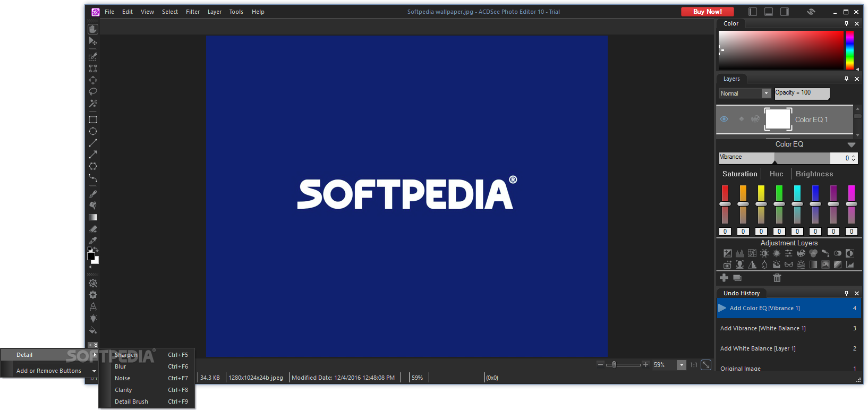Toggle the right panel layout button
Image resolution: width=868 pixels, height=410 pixels.
[x=785, y=12]
